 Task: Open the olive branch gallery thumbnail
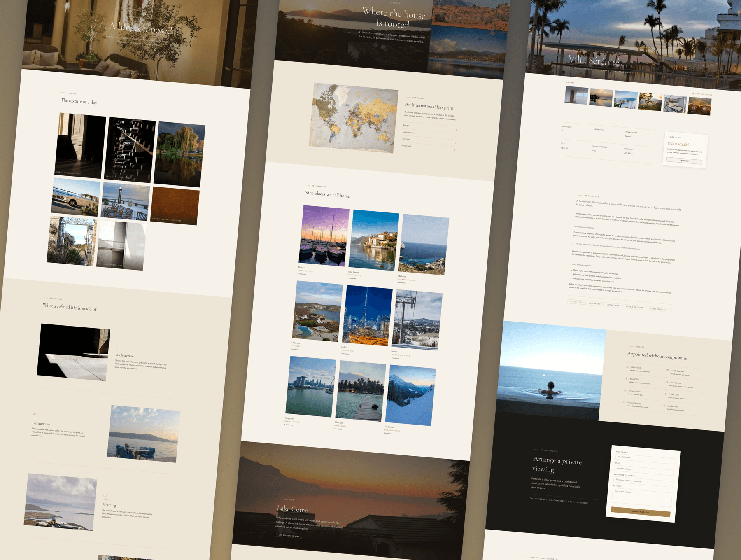[650, 102]
